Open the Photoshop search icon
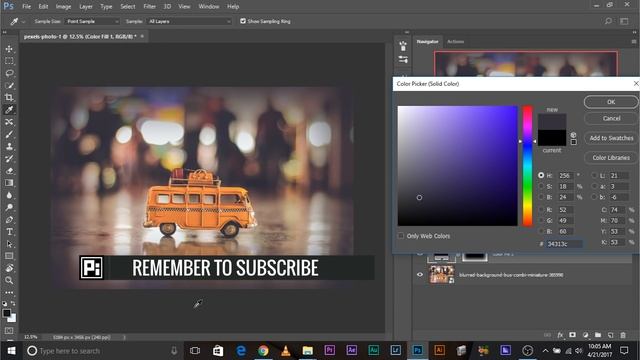This screenshot has width=640, height=360. pos(608,21)
